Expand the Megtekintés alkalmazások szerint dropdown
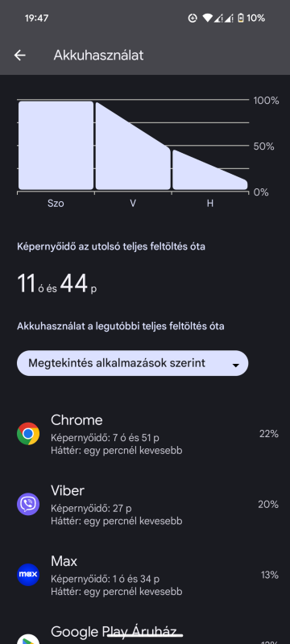Screen dimensions: 290x644 pos(132,363)
